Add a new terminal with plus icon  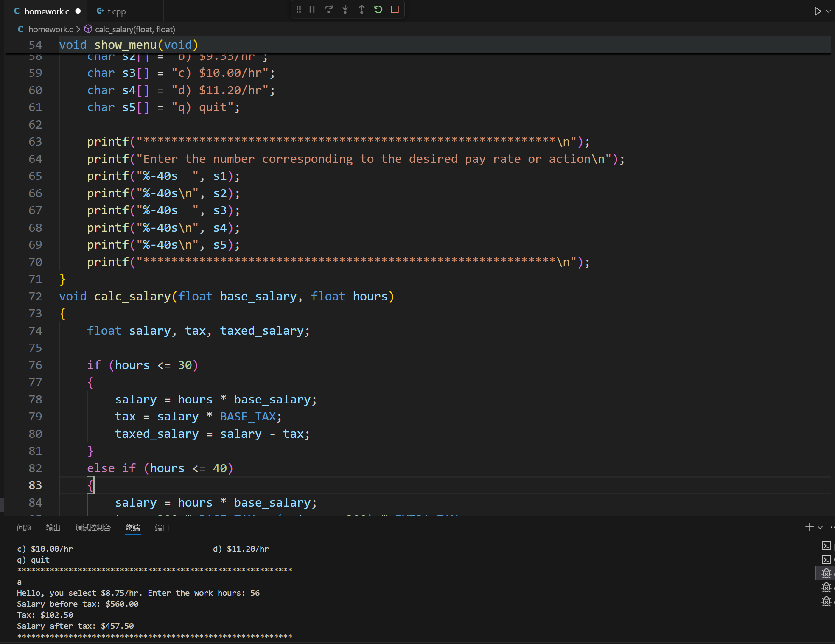809,527
